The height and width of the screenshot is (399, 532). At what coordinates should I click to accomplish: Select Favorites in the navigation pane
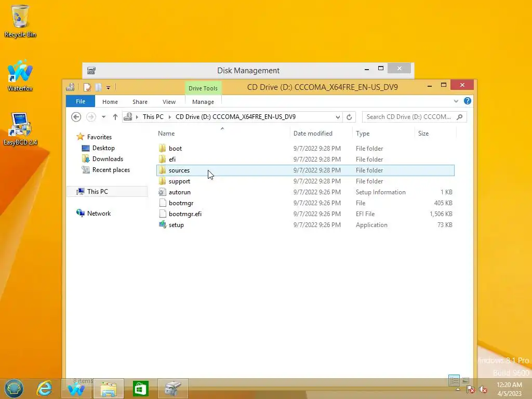99,137
